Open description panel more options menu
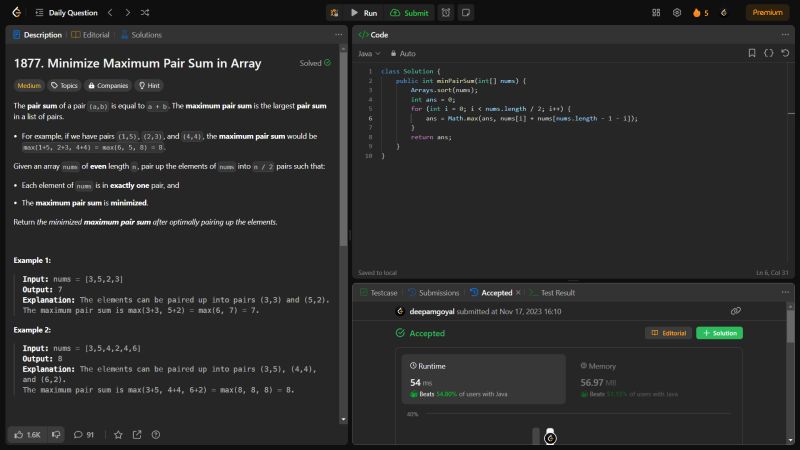 point(339,35)
